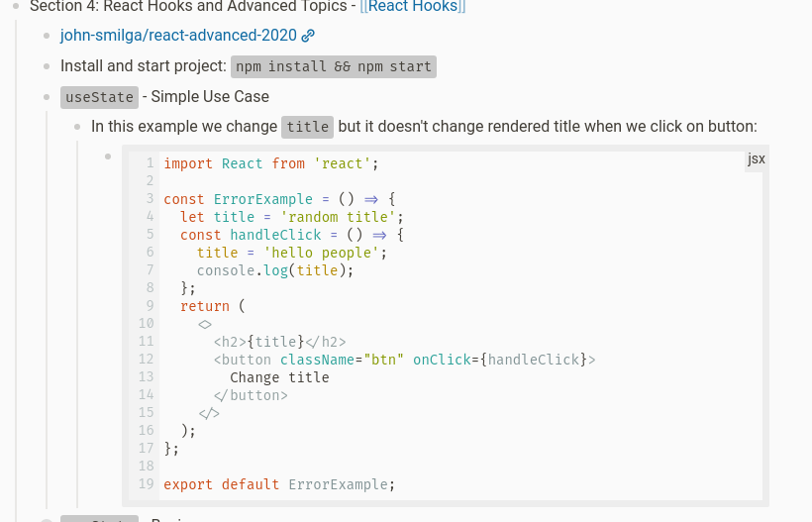Image resolution: width=812 pixels, height=522 pixels.
Task: Click code line '</button>'
Action: point(251,395)
